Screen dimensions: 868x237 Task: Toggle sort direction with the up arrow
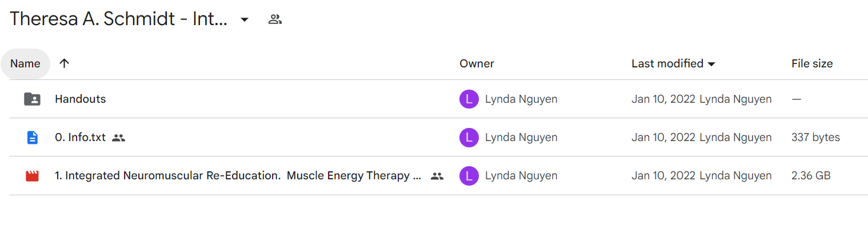pyautogui.click(x=64, y=63)
